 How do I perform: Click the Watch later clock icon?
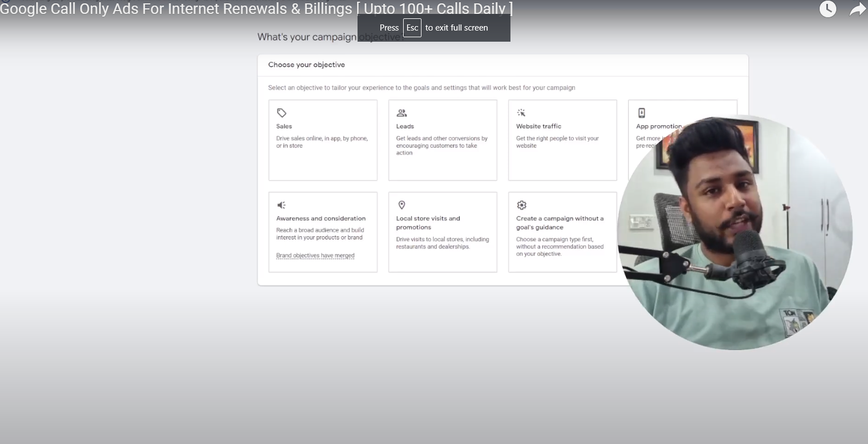pos(827,9)
